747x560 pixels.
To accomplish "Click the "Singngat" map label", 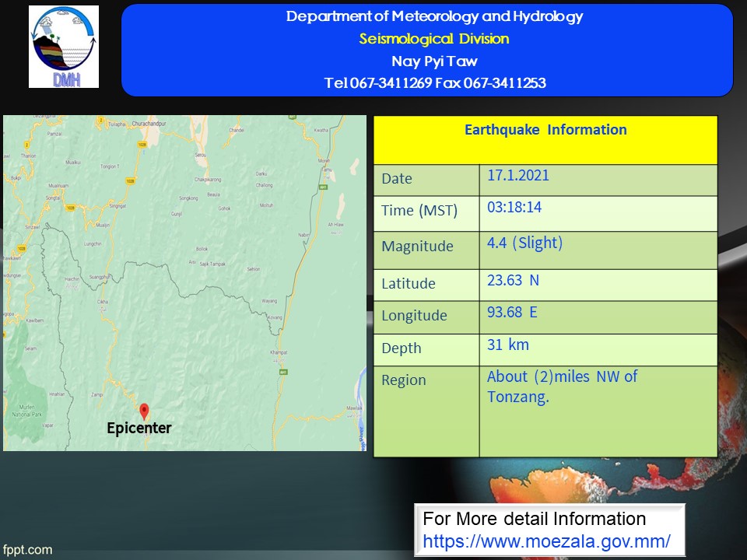I will [x=117, y=206].
